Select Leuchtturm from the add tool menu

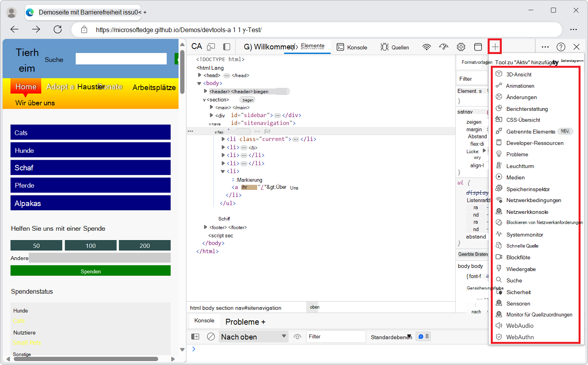(x=519, y=166)
